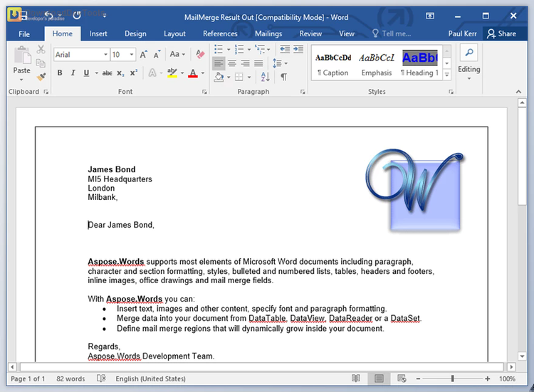Toggle Align Right paragraph alignment
Image resolution: width=534 pixels, height=392 pixels.
point(245,63)
